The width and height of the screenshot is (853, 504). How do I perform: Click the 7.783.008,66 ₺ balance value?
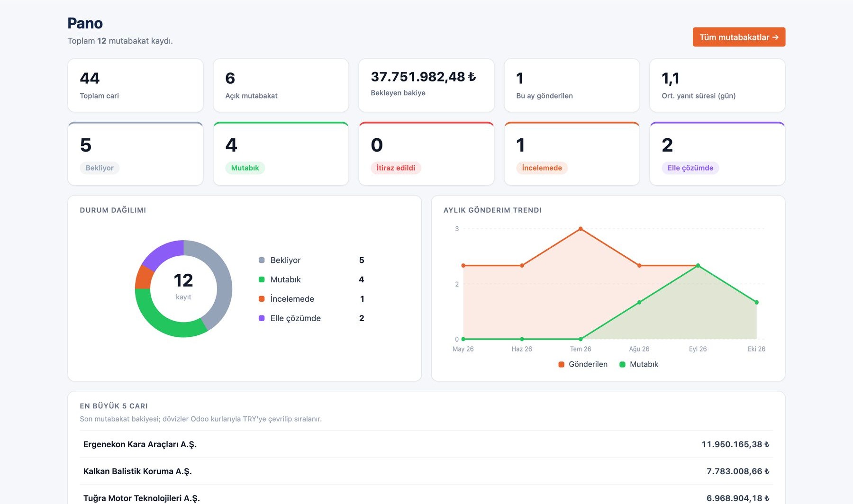(738, 471)
